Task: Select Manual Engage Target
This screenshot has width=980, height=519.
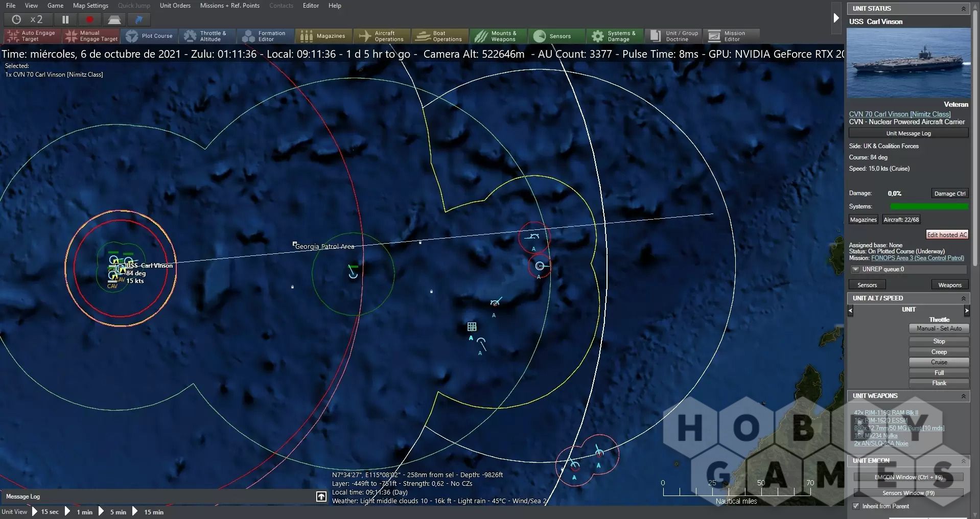Action: [x=91, y=36]
